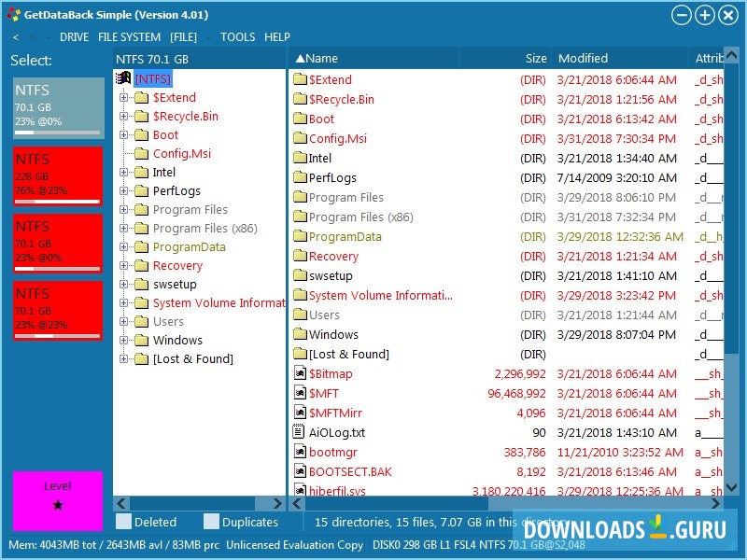Click the bootmgr file icon

(301, 452)
